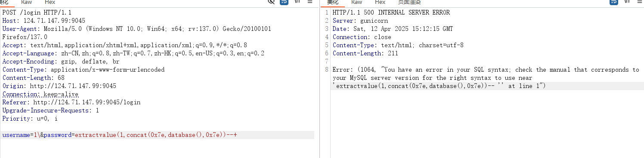Click the Referer header line ending in /login
The width and height of the screenshot is (644, 158).
[x=71, y=102]
